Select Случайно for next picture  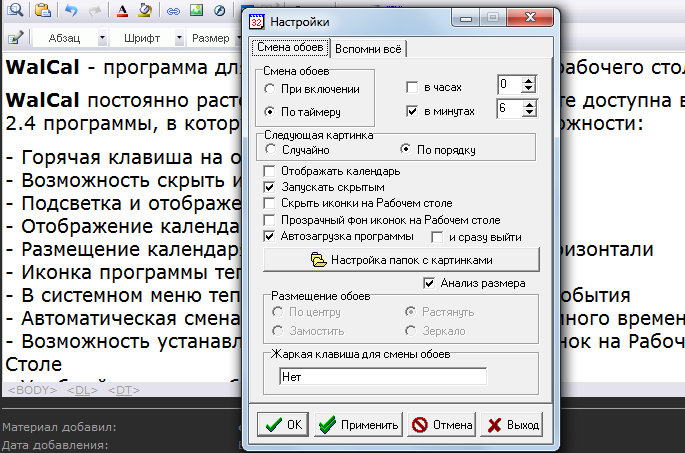[x=271, y=149]
